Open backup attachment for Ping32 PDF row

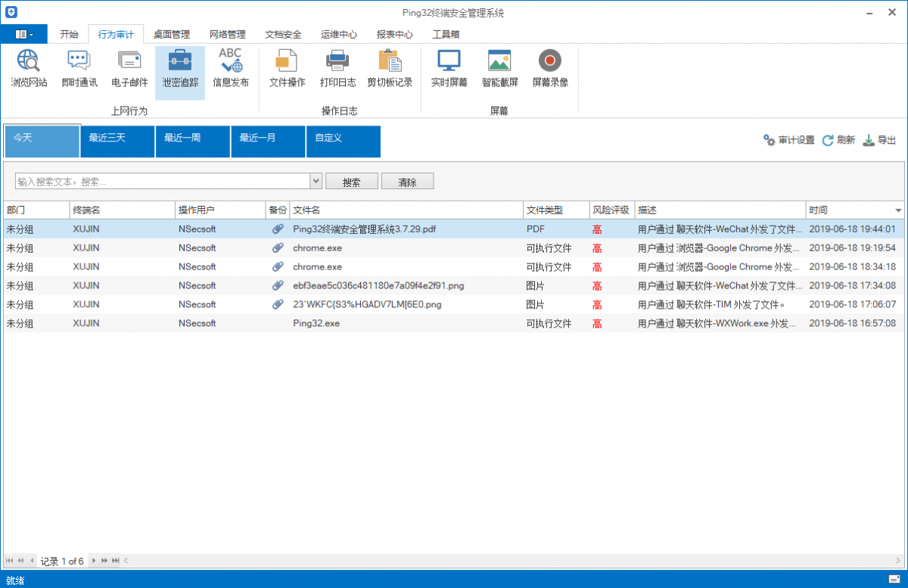coord(278,229)
